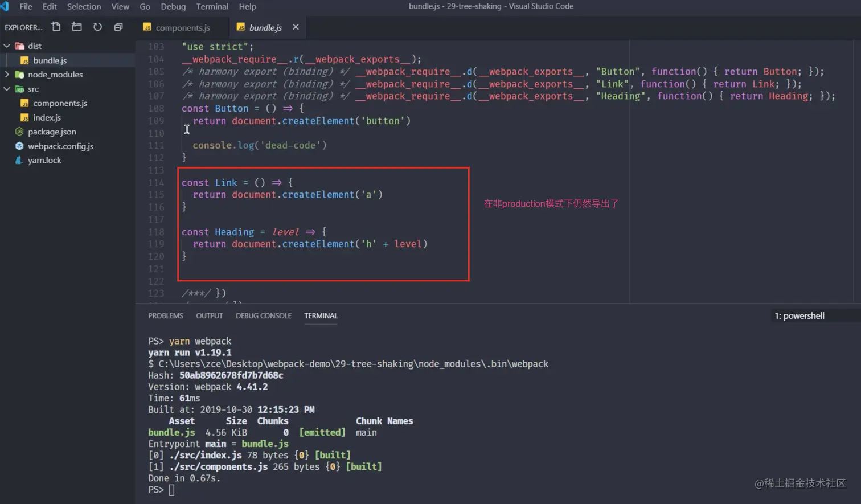The height and width of the screenshot is (504, 861).
Task: Click the dist folder icon
Action: (19, 46)
